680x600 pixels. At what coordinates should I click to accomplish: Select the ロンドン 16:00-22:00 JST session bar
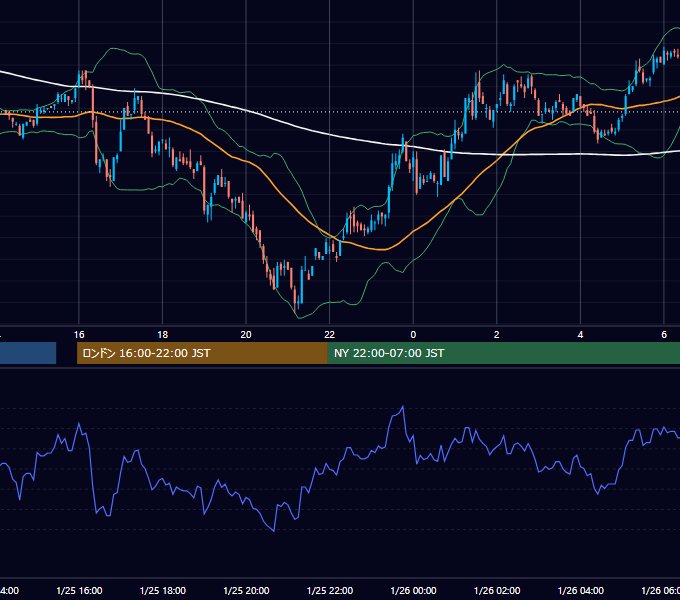pos(202,353)
